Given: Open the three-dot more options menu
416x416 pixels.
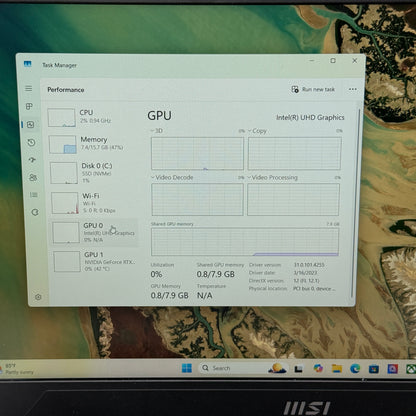Looking at the screenshot, I should point(353,89).
